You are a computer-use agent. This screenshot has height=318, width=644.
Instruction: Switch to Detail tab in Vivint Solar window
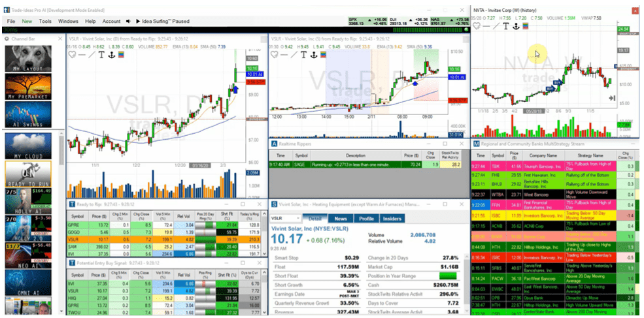point(314,219)
